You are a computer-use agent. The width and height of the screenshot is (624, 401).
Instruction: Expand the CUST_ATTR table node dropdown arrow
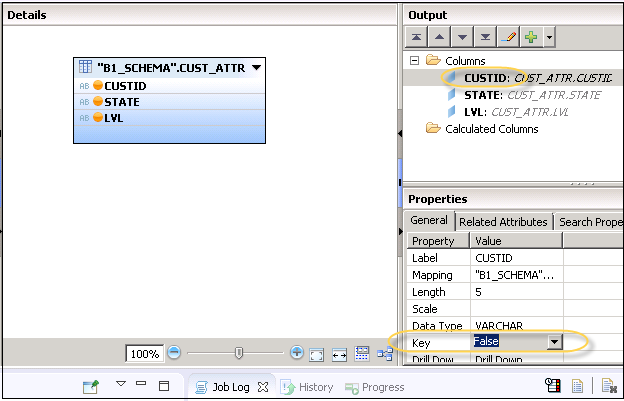click(x=258, y=68)
